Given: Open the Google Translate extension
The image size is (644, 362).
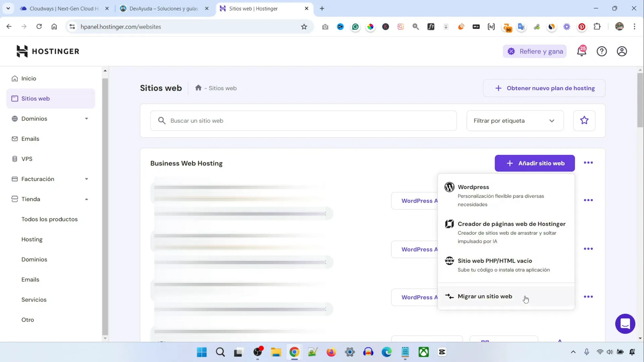Looking at the screenshot, I should (x=521, y=27).
